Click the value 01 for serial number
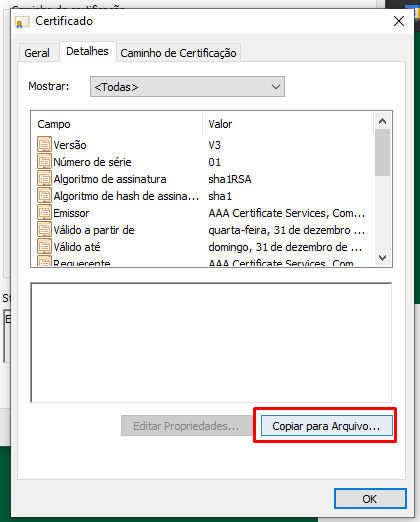 pyautogui.click(x=215, y=162)
